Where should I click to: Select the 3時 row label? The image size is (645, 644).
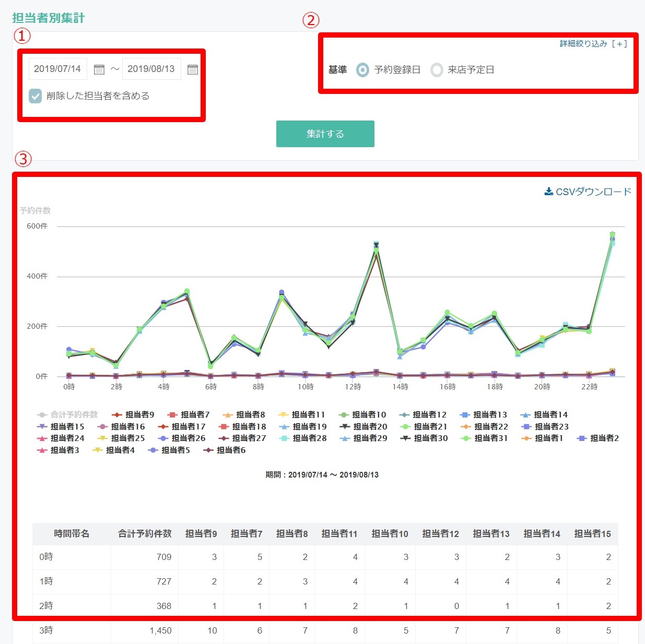point(46,630)
